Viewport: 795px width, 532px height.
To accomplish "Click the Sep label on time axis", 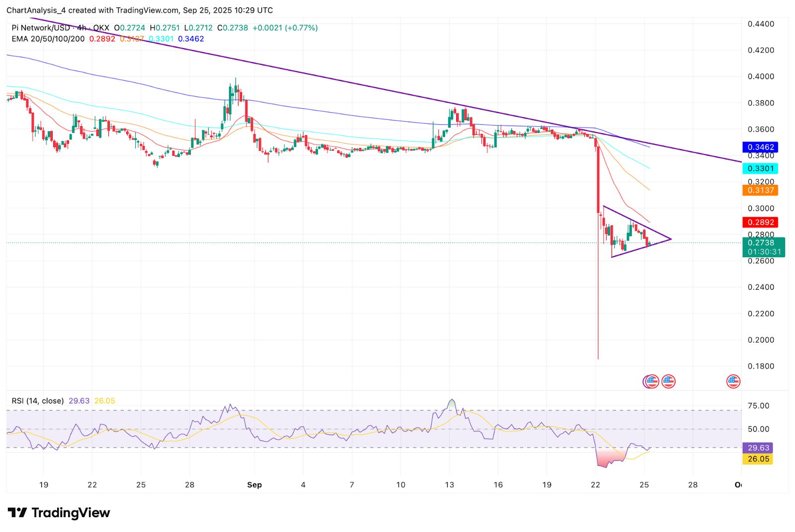I will pyautogui.click(x=254, y=485).
